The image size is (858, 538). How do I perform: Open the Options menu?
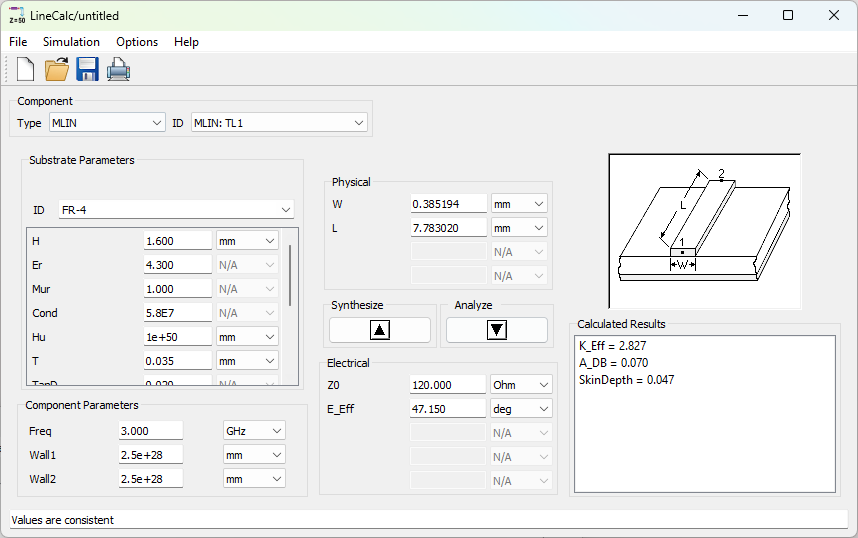tap(137, 42)
